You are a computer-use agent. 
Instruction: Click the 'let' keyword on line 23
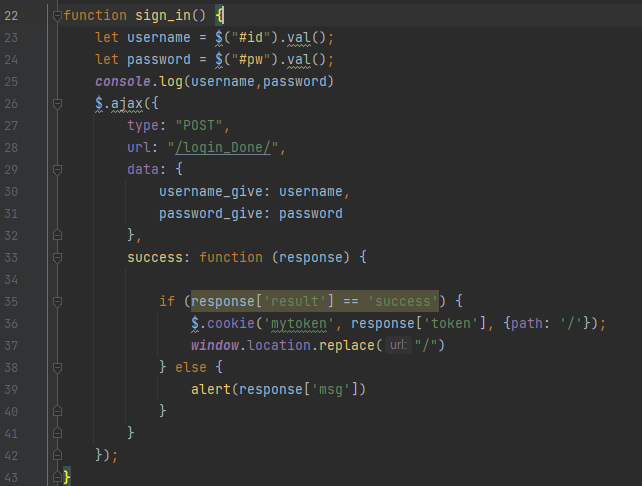pyautogui.click(x=107, y=38)
